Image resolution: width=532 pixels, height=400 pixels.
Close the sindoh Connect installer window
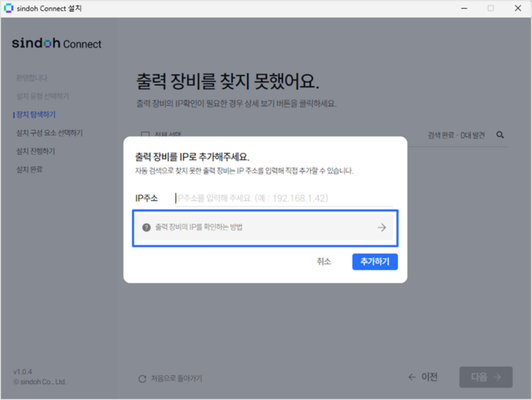click(x=518, y=8)
